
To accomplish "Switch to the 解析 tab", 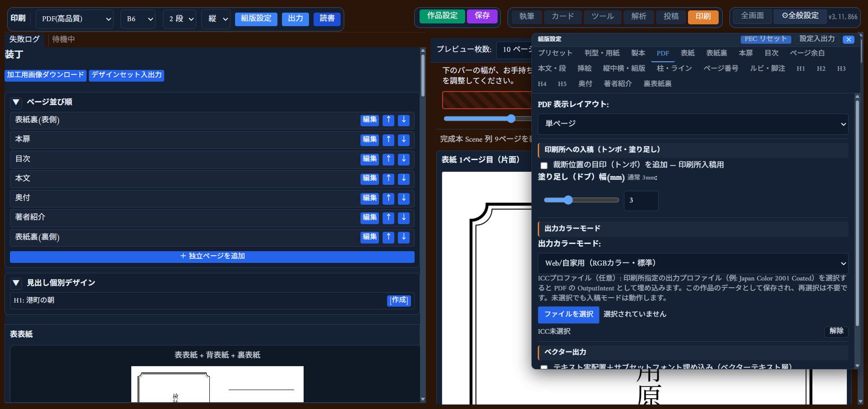I will [638, 17].
